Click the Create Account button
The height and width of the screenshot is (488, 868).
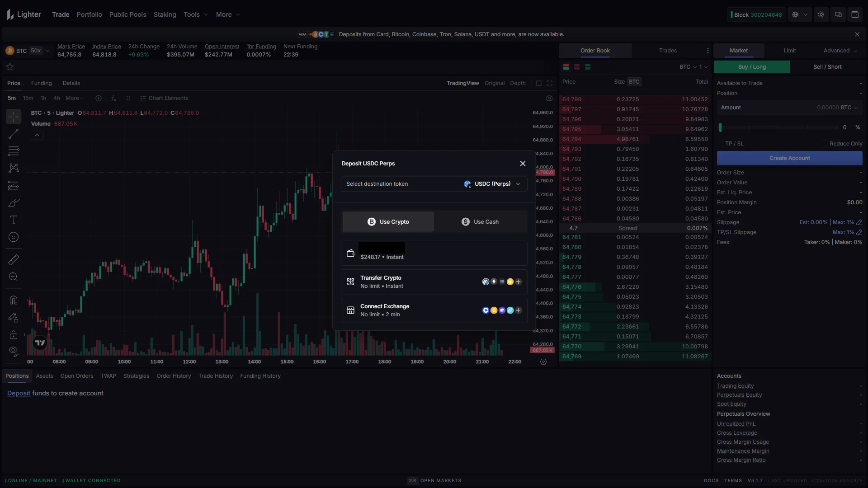790,158
